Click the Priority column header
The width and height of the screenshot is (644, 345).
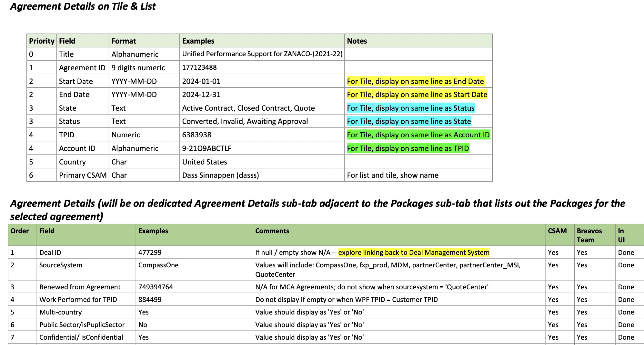42,41
